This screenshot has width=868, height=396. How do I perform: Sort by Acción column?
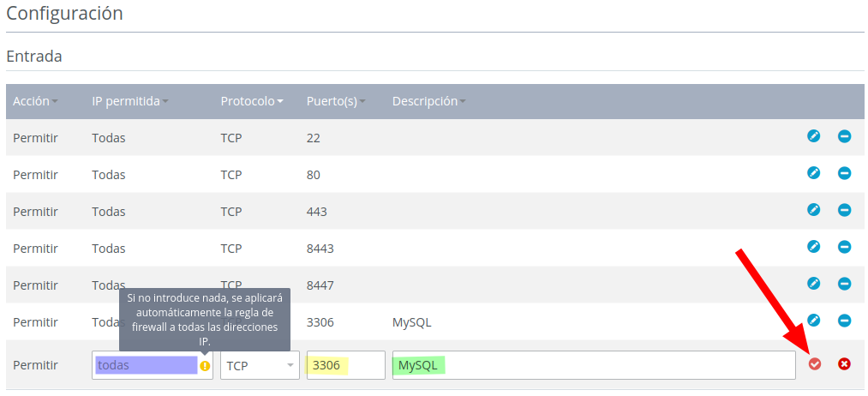[x=35, y=101]
